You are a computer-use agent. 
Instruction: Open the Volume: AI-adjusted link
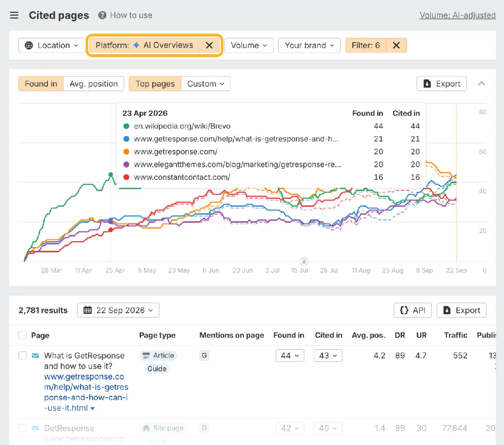pyautogui.click(x=457, y=15)
